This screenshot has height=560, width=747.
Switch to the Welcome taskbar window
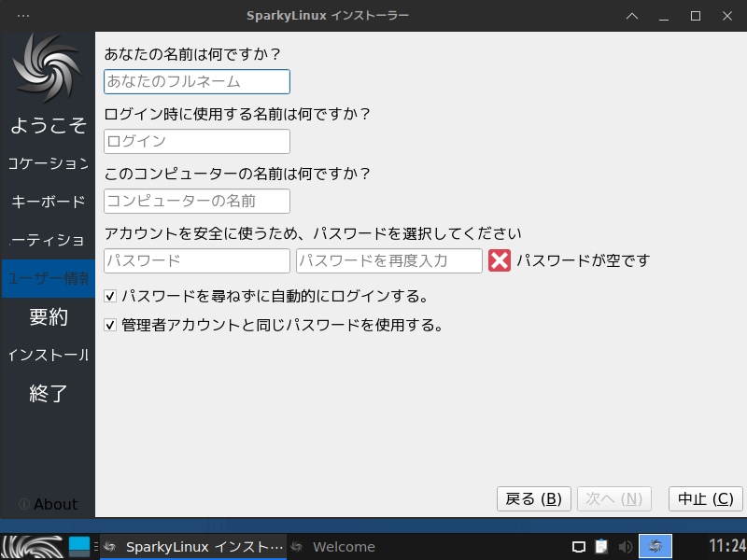pyautogui.click(x=333, y=547)
